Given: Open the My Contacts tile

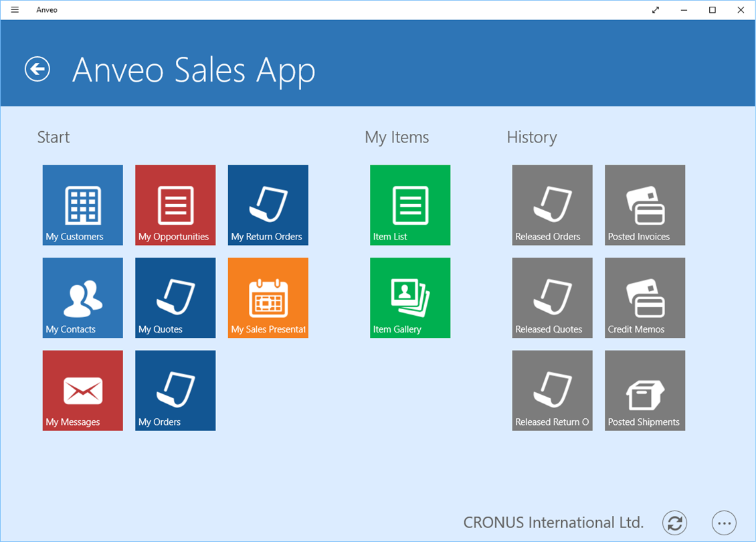Looking at the screenshot, I should click(x=83, y=298).
